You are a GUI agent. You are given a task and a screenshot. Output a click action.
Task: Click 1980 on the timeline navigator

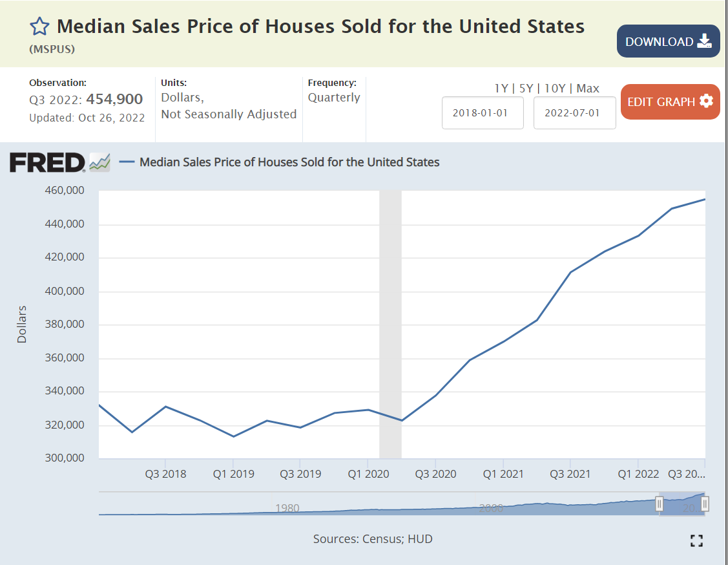tap(287, 508)
